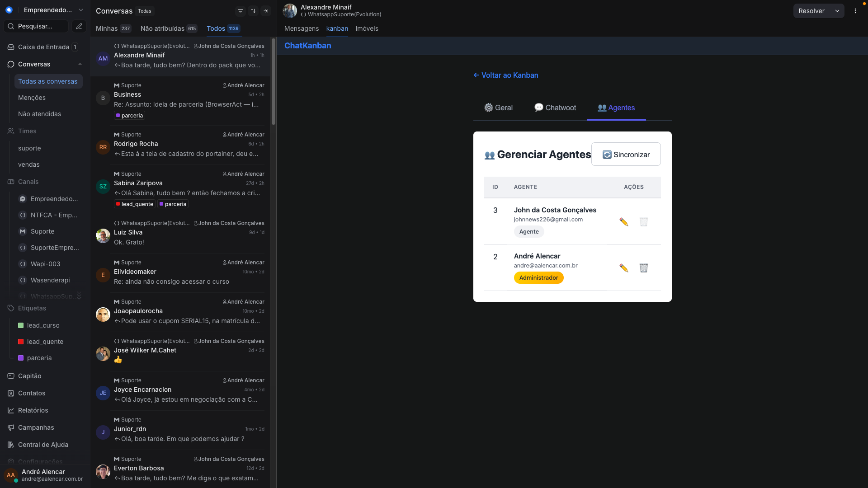Click the green lead_curso color swatch
The image size is (868, 488).
(x=20, y=325)
